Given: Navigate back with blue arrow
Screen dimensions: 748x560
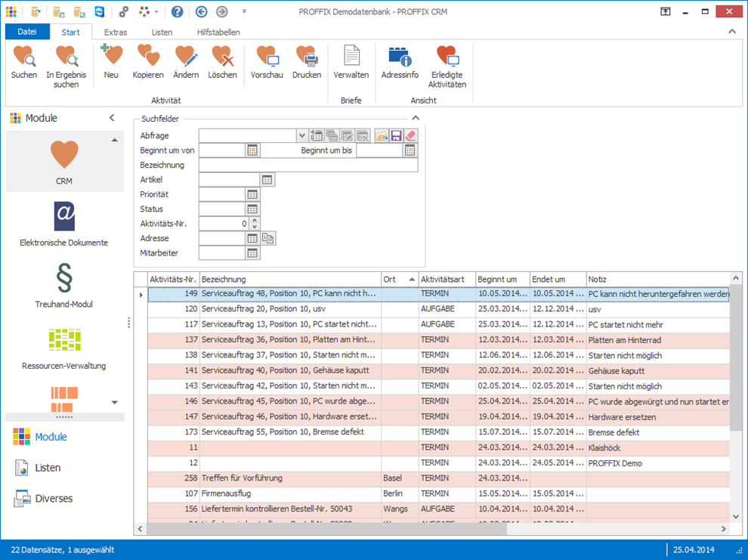Looking at the screenshot, I should click(x=201, y=11).
